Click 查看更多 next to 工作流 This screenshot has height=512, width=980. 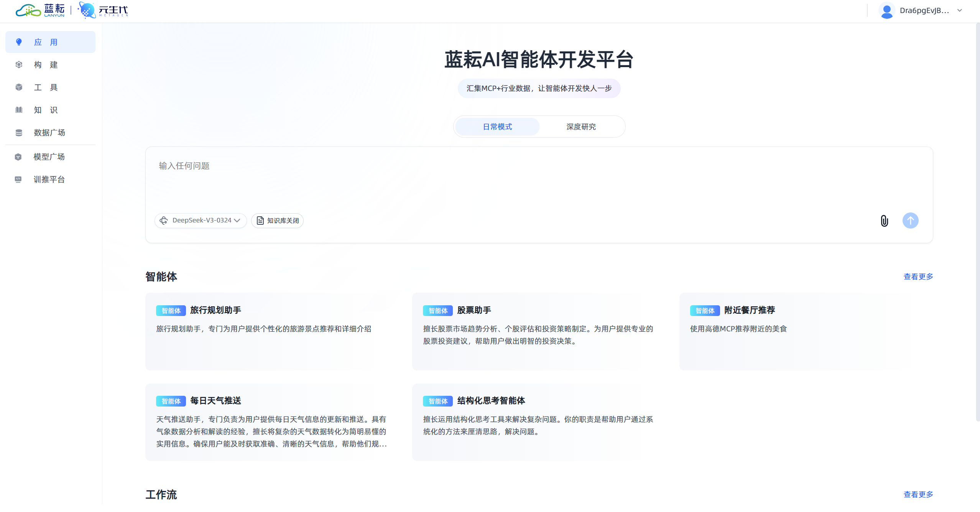point(918,494)
